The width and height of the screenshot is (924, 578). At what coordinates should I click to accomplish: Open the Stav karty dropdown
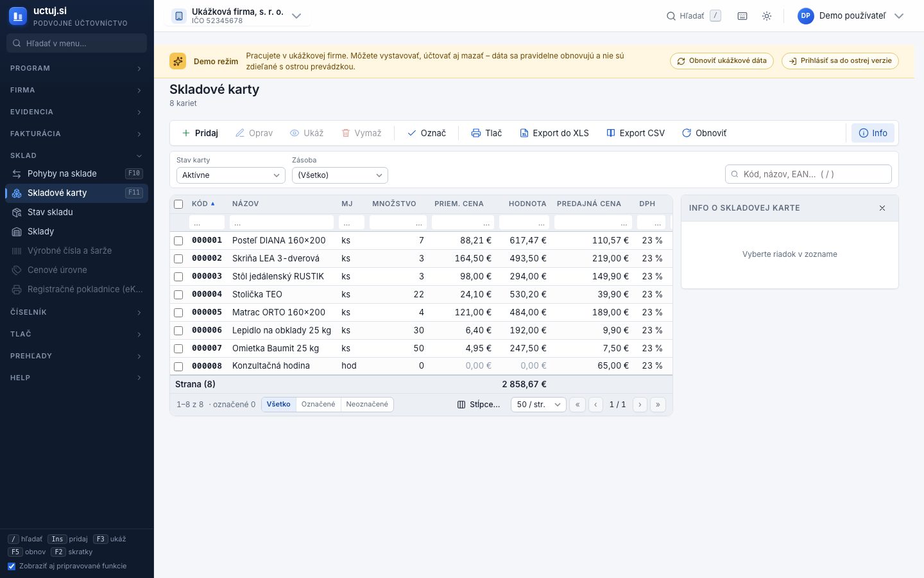pyautogui.click(x=231, y=175)
